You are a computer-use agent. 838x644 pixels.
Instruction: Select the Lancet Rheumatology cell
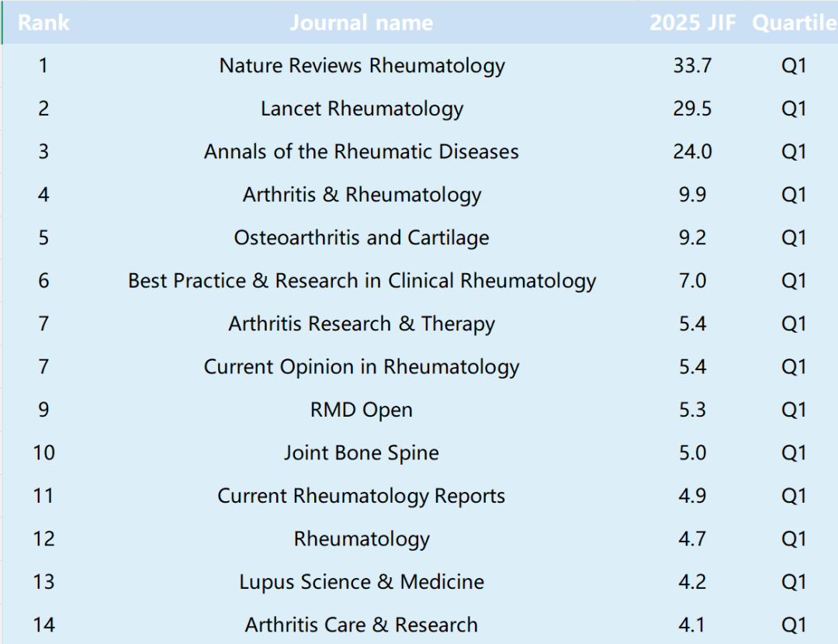point(362,109)
